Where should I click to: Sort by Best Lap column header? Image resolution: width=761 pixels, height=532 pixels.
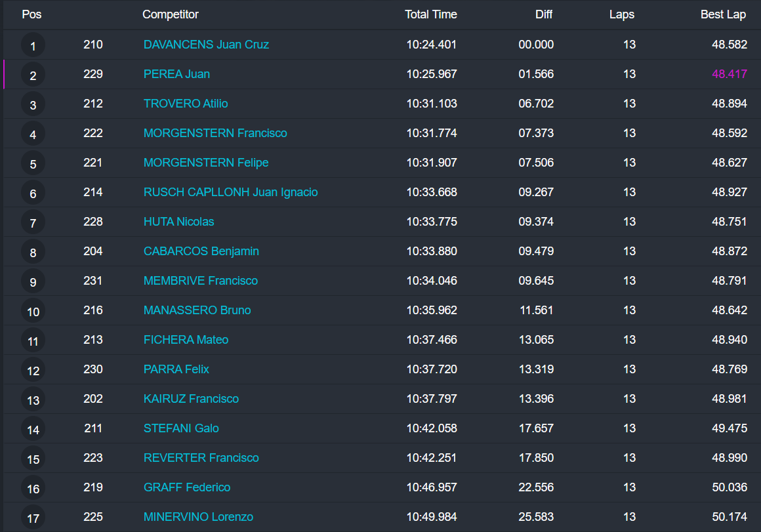(723, 14)
